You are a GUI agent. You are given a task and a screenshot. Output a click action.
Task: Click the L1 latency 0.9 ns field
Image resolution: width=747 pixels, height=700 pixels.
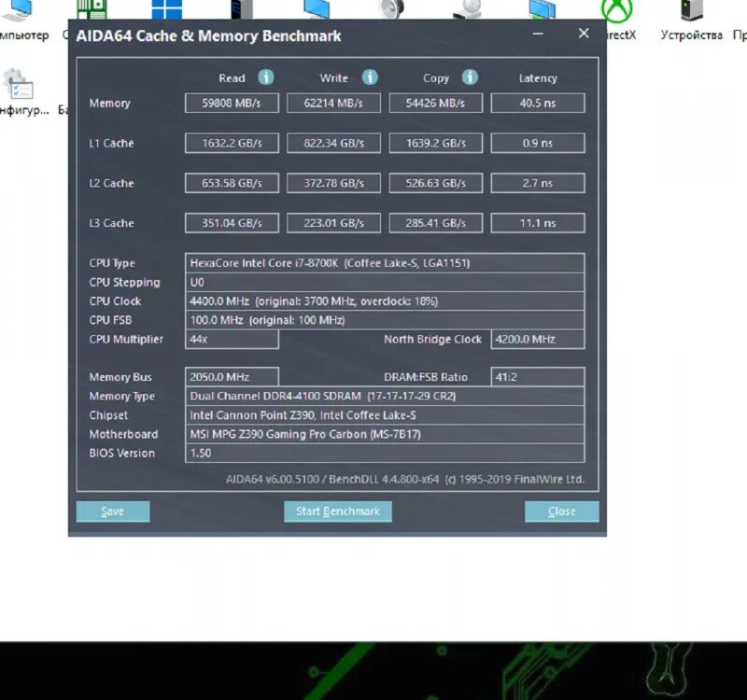538,143
